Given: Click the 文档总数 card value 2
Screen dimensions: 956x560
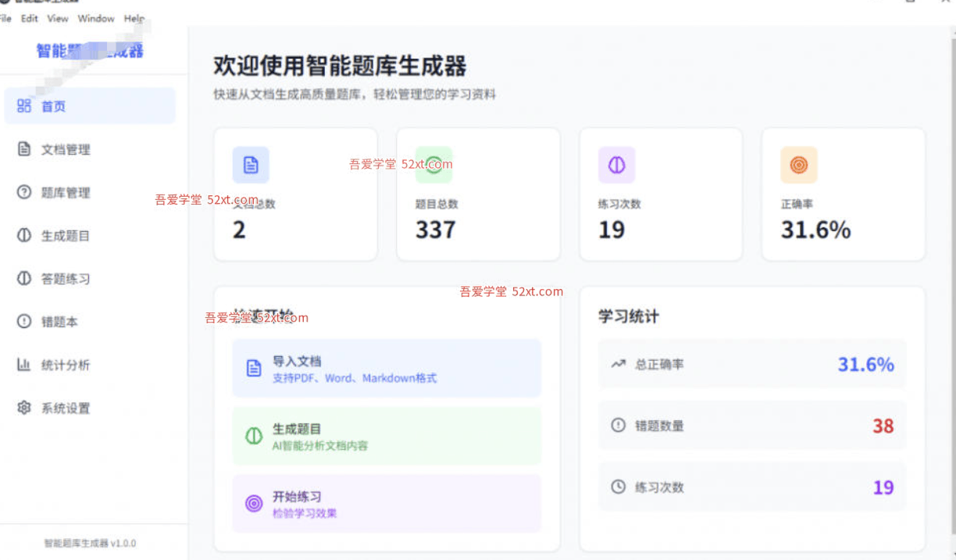Looking at the screenshot, I should click(239, 230).
